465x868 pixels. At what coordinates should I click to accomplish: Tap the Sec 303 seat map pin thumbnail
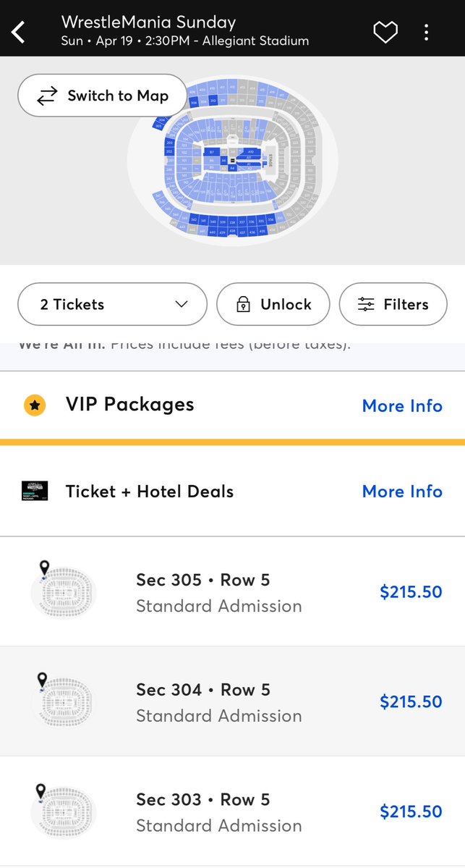[62, 809]
